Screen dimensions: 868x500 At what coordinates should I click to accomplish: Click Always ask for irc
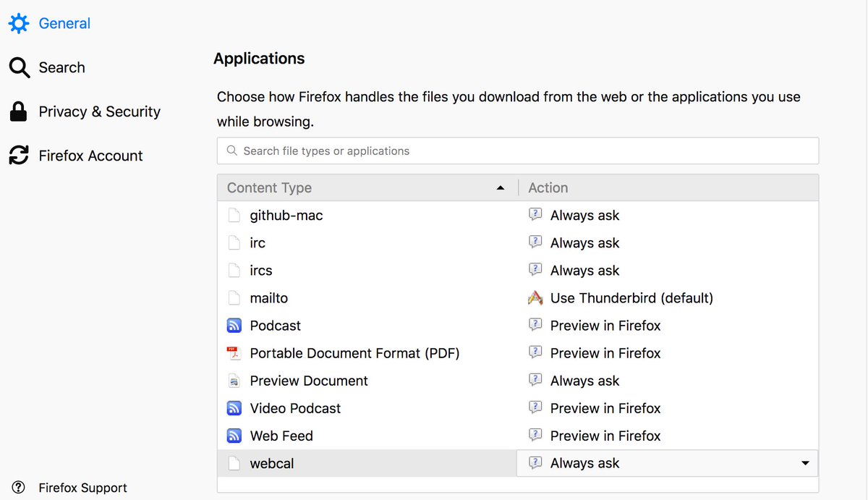click(584, 243)
